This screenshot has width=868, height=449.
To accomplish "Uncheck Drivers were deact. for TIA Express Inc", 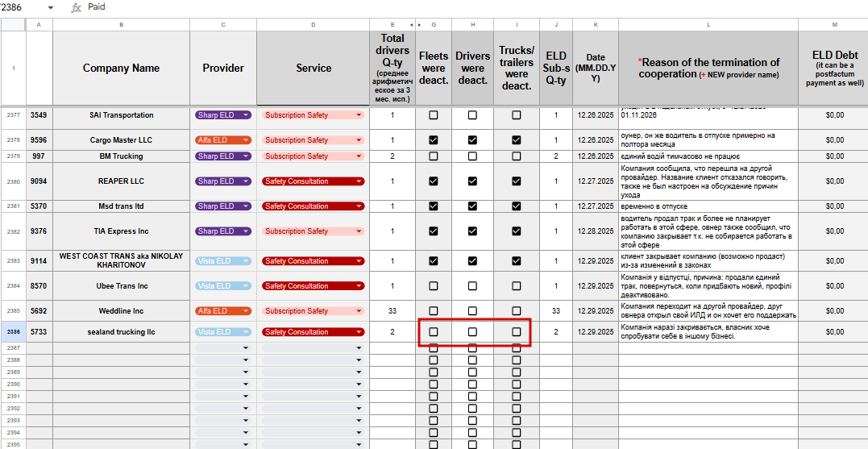I will coord(472,231).
